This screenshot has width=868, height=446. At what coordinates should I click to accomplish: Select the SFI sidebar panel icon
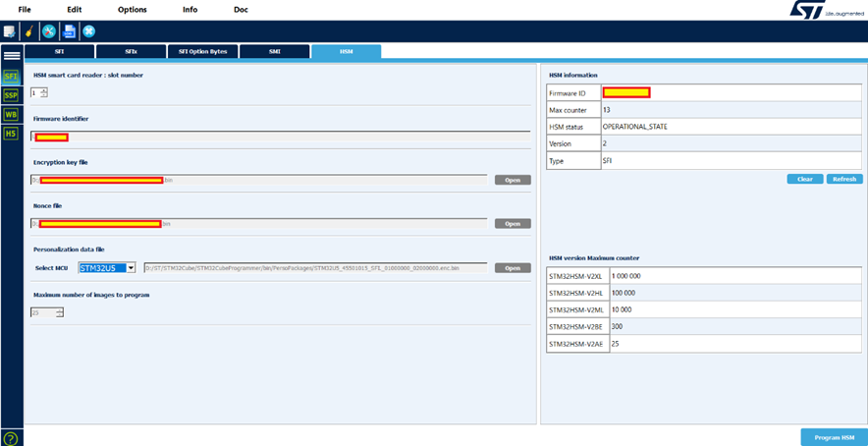(11, 76)
